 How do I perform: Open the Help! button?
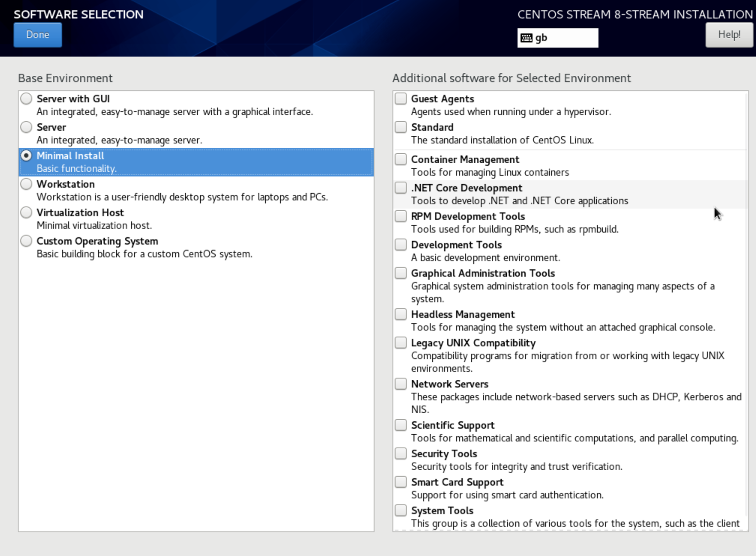(729, 35)
